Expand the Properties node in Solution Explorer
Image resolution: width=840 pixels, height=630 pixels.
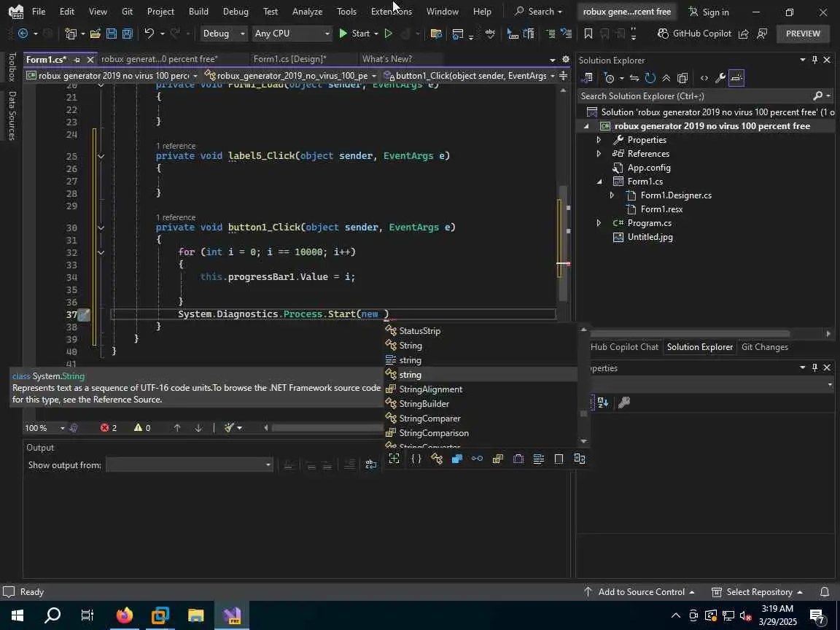coord(599,140)
